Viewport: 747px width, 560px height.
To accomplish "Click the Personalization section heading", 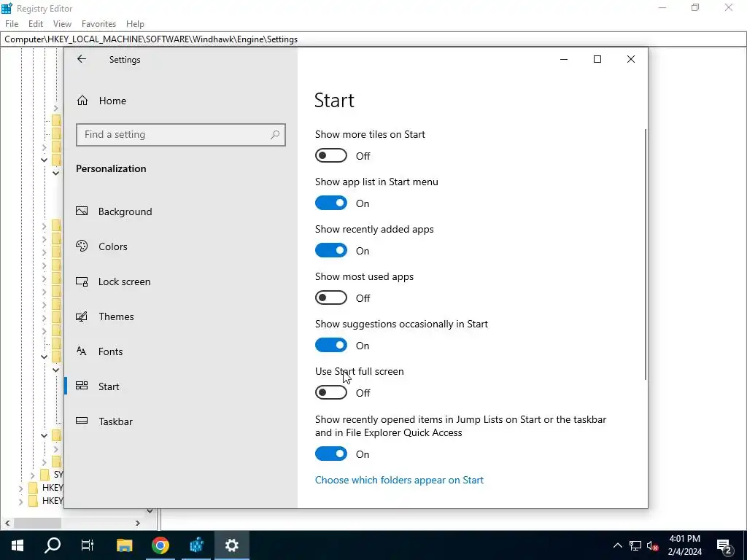I will (x=111, y=168).
